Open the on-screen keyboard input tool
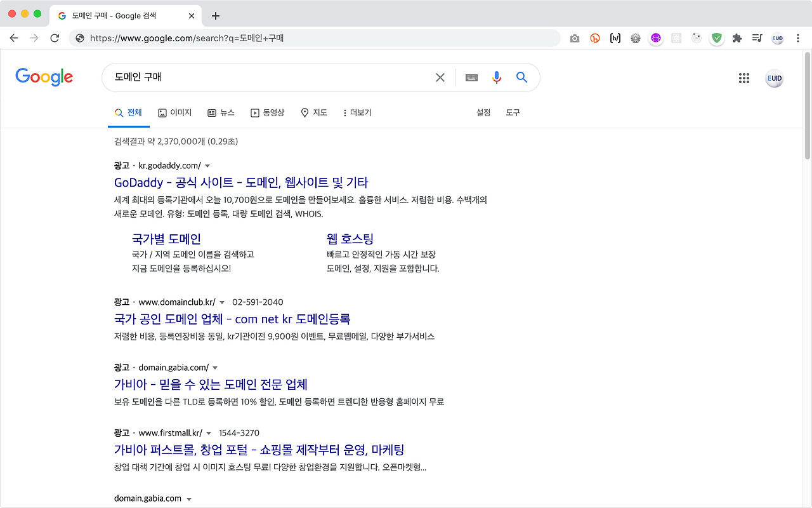This screenshot has width=812, height=508. pos(471,77)
